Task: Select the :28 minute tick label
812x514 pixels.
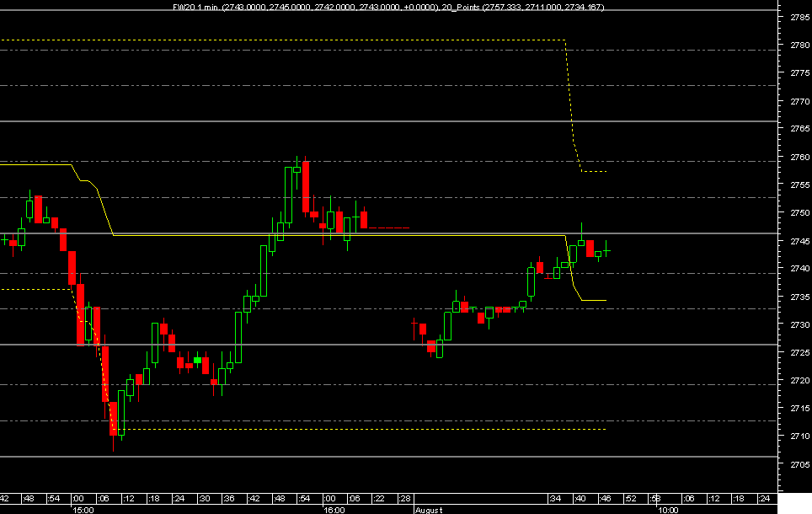Action: [404, 499]
